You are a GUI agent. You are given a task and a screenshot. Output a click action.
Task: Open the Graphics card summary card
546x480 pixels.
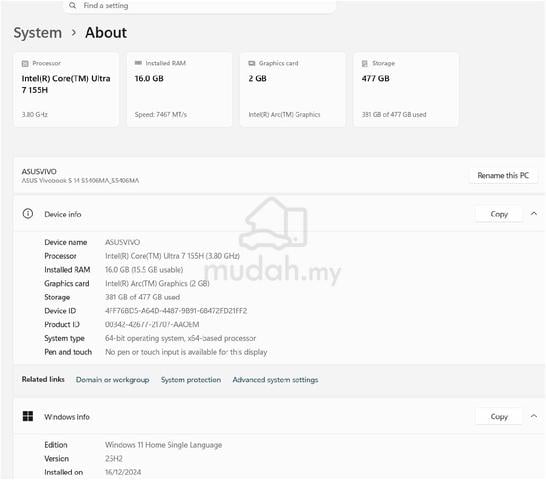[292, 90]
